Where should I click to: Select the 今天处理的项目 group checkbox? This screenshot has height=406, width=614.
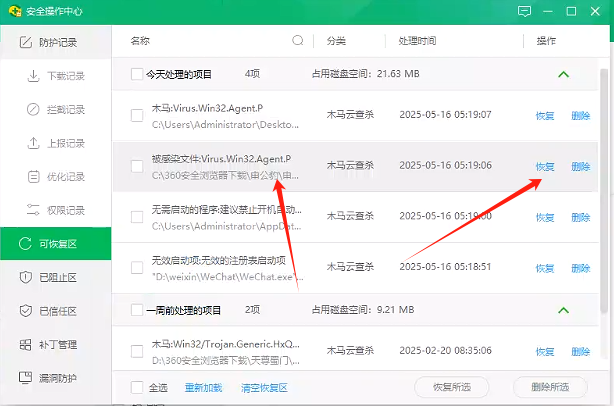click(137, 74)
